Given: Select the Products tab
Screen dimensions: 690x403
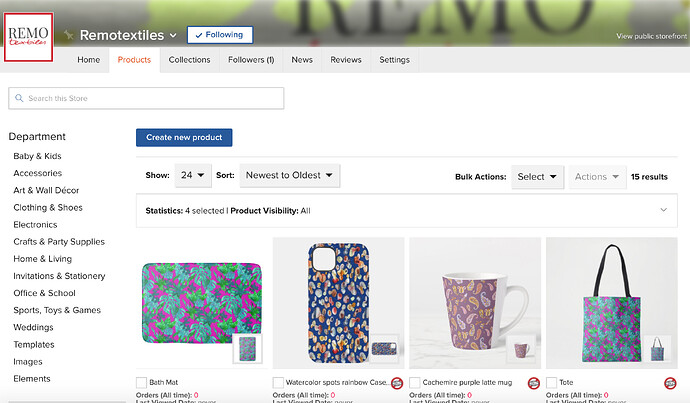Looking at the screenshot, I should (x=134, y=60).
